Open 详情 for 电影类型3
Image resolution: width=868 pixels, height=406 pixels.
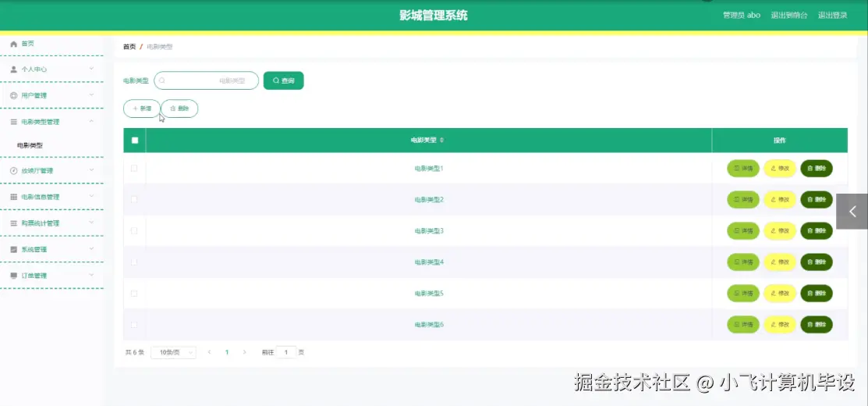point(743,231)
